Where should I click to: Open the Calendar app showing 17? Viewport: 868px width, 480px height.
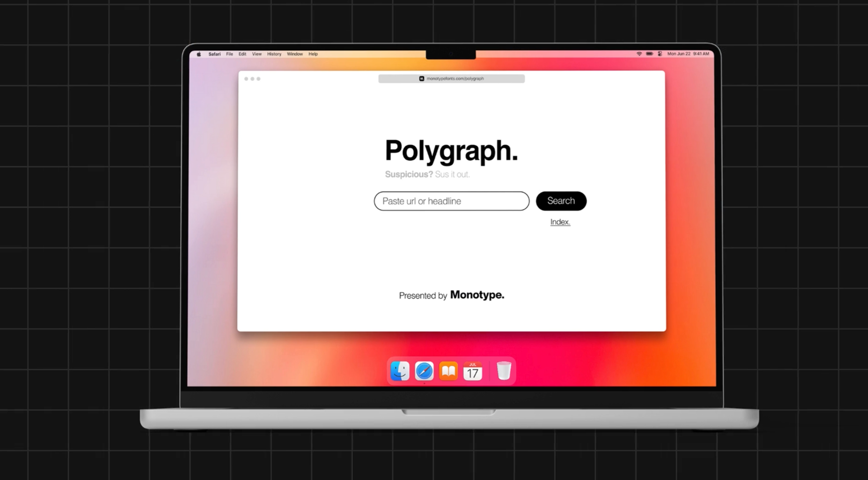click(472, 371)
